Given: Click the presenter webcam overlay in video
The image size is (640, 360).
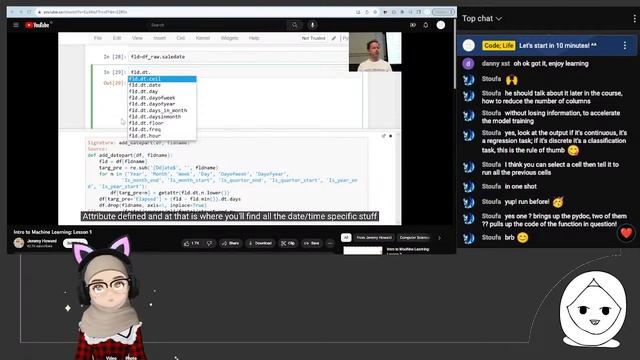Looking at the screenshot, I should pyautogui.click(x=375, y=52).
